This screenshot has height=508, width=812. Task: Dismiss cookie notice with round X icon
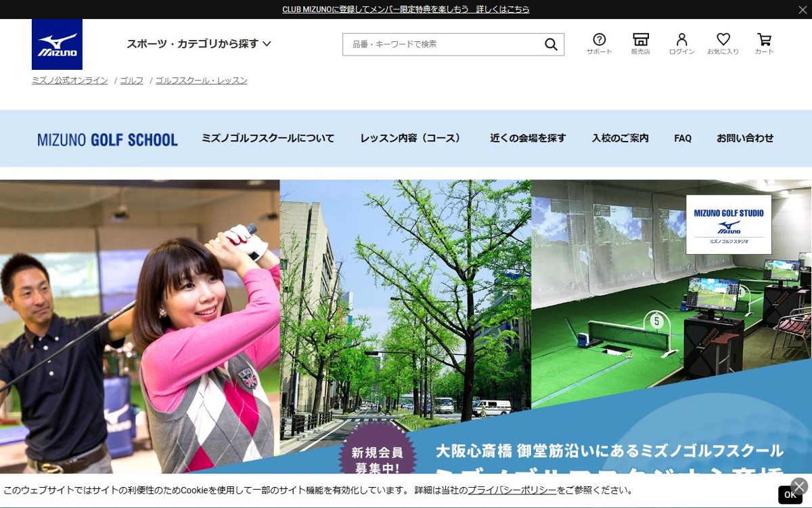click(799, 486)
